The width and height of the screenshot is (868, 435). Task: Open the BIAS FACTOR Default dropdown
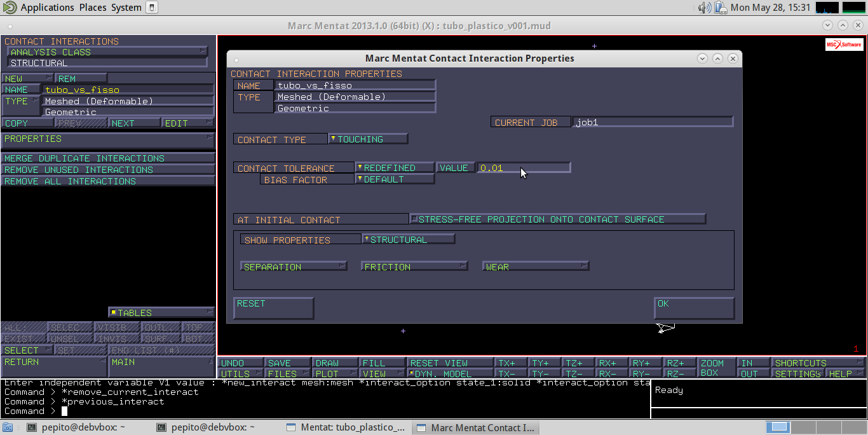394,179
